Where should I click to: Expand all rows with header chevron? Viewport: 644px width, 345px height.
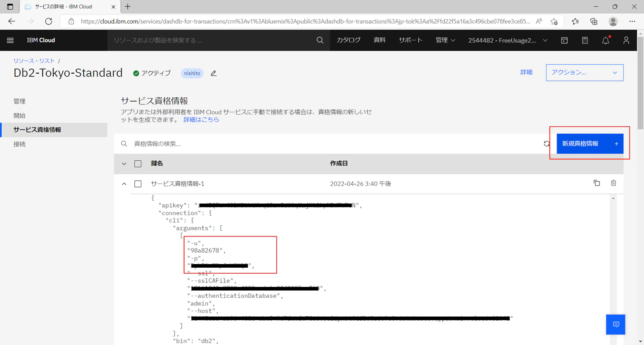[x=124, y=163]
